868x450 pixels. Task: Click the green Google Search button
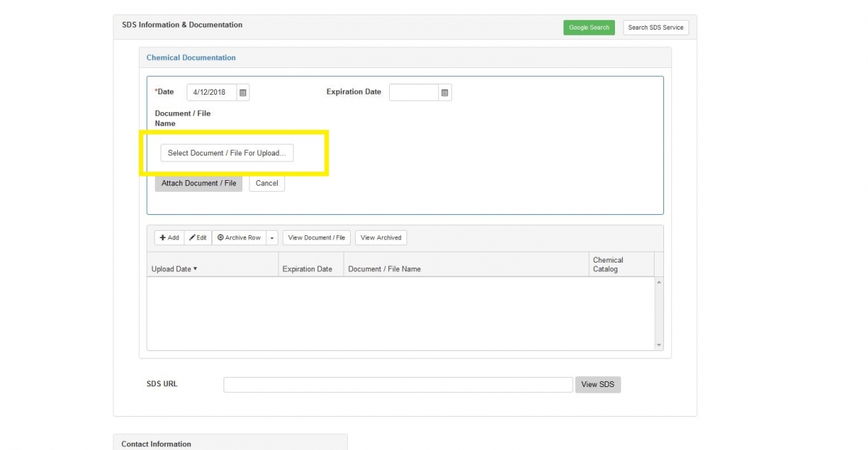[x=589, y=27]
